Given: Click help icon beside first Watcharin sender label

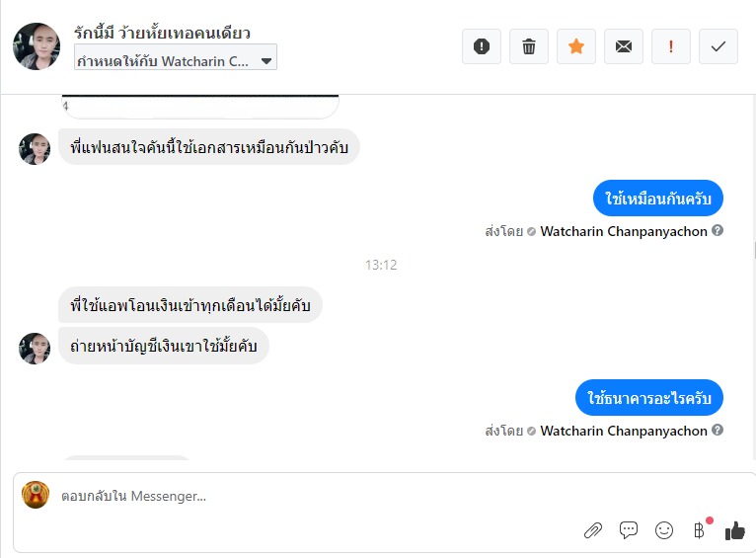Looking at the screenshot, I should (718, 231).
